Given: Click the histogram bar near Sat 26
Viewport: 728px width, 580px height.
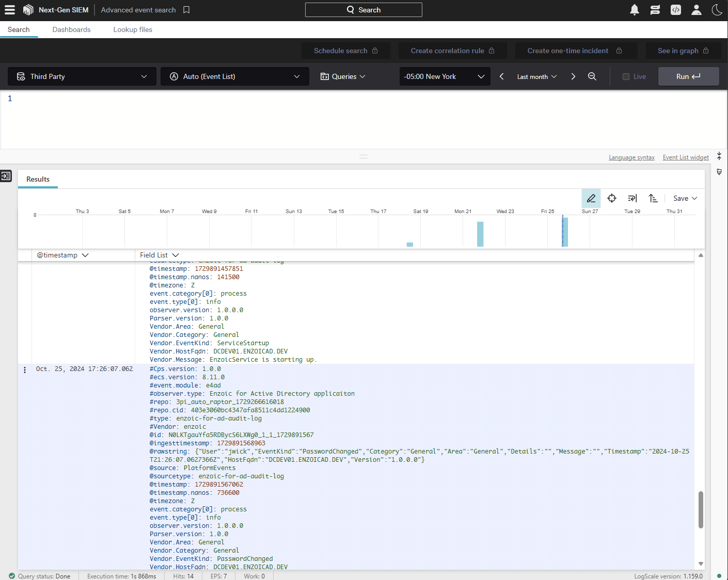Looking at the screenshot, I should [565, 232].
